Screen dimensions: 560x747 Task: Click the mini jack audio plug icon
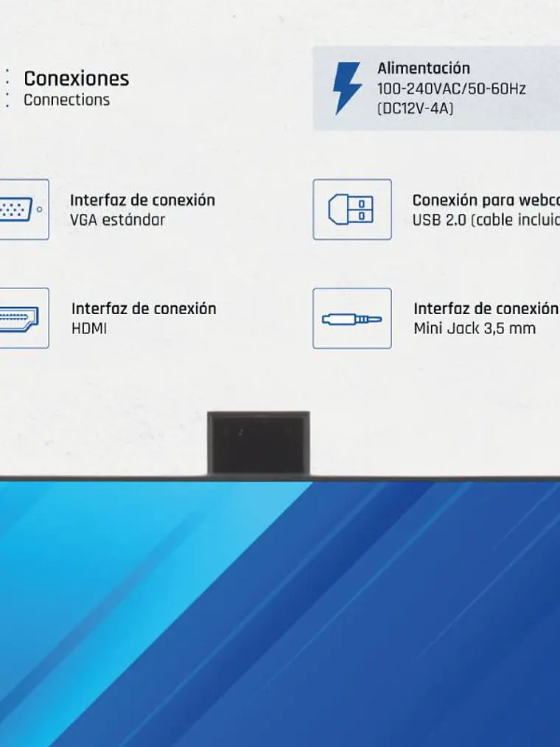click(352, 318)
